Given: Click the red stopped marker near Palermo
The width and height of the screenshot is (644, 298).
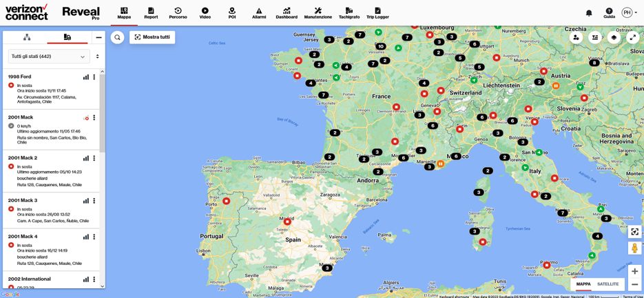Looking at the screenshot, I should [x=547, y=265].
